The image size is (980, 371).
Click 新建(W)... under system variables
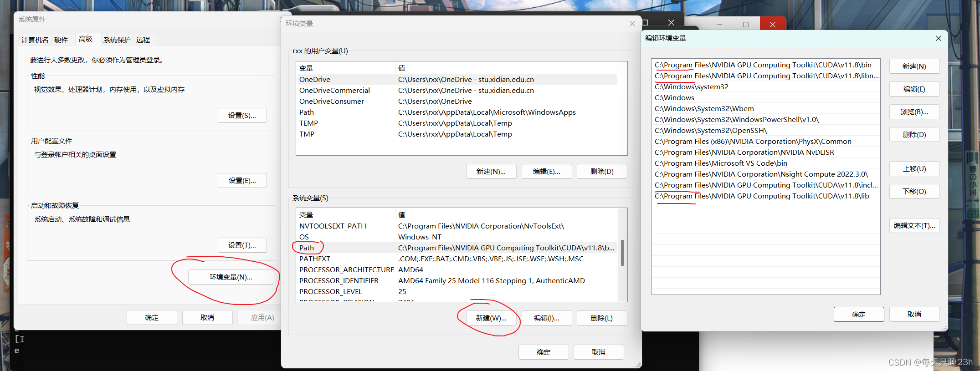[491, 318]
